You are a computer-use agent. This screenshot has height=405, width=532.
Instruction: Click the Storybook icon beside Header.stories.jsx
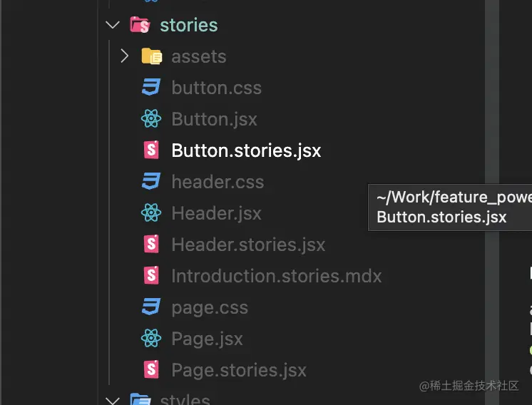pos(150,244)
